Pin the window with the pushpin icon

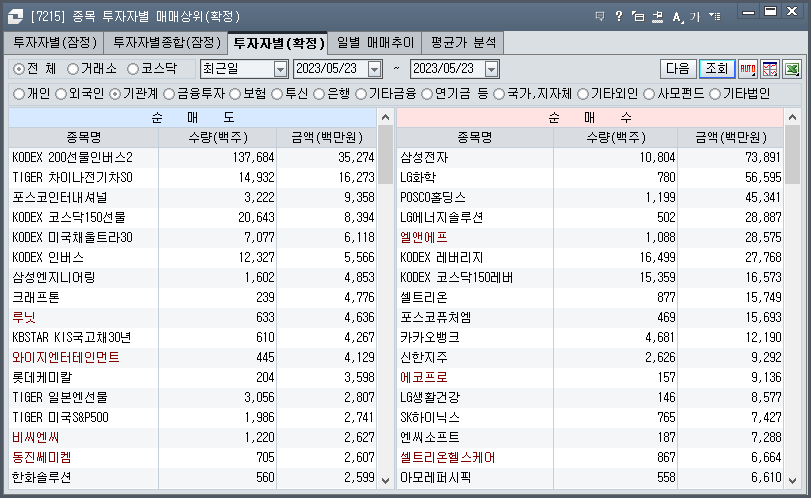pos(657,17)
